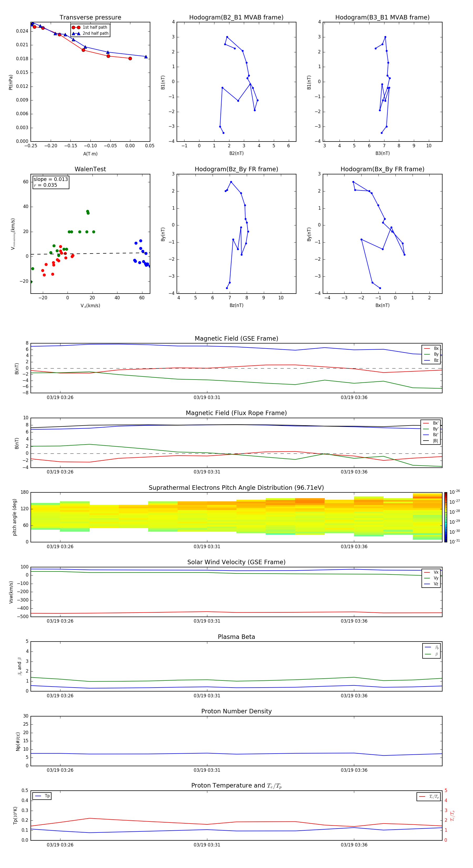Click the β entry in Plasma Beta legend

tap(431, 654)
